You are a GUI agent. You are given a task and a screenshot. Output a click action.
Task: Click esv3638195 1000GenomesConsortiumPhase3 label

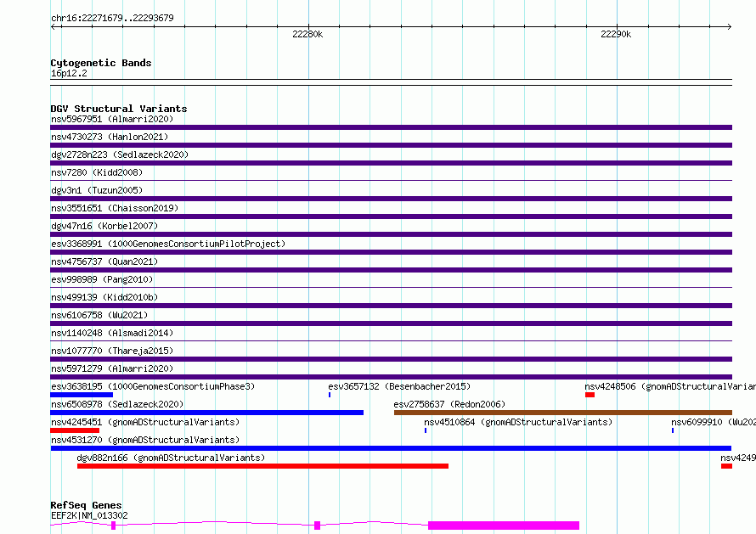[x=153, y=386]
